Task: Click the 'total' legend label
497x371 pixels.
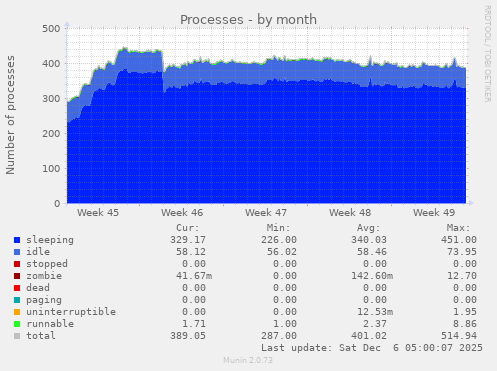Action: pos(41,336)
